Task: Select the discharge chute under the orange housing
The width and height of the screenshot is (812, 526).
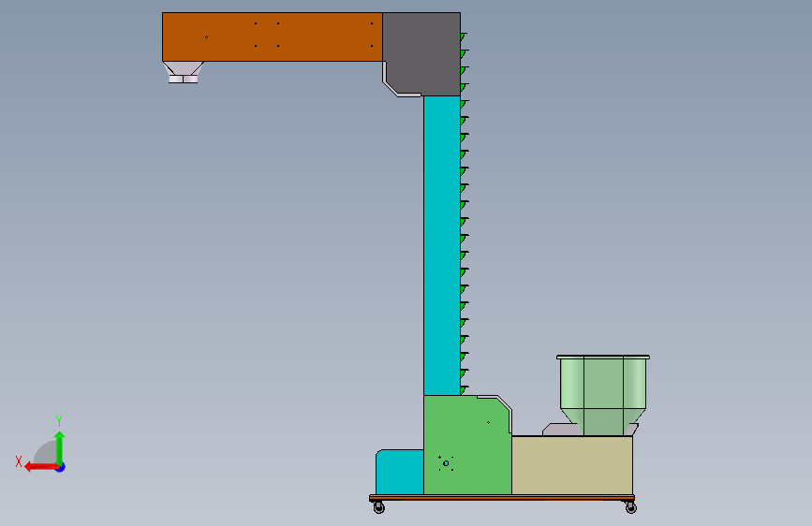Action: point(184,72)
